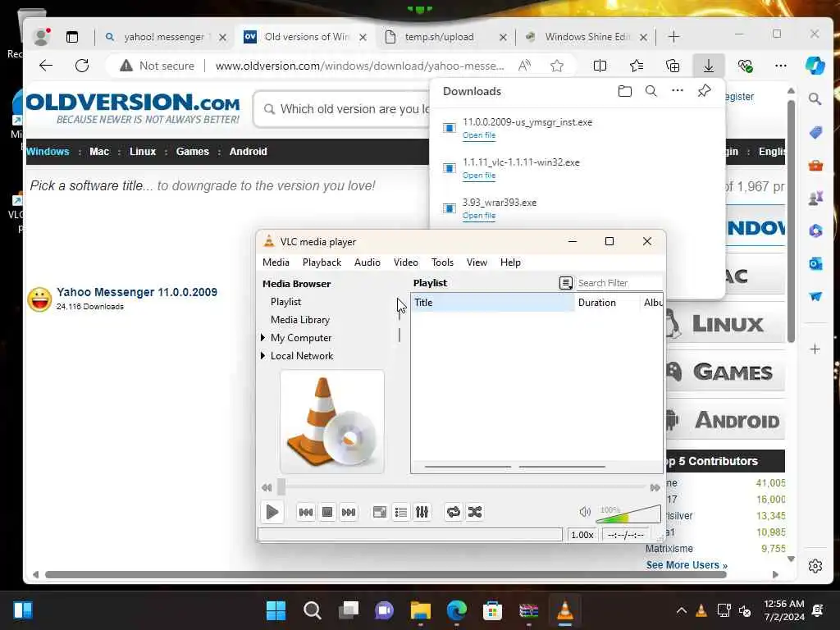Open more options in Downloads panel
Viewport: 840px width, 630px height.
click(x=678, y=90)
